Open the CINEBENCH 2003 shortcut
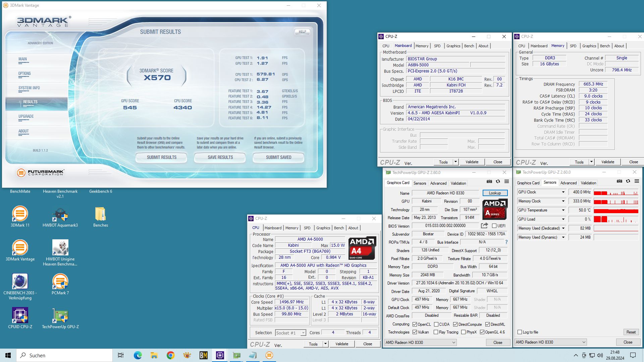Viewport: 644px width, 362px height. 20,287
